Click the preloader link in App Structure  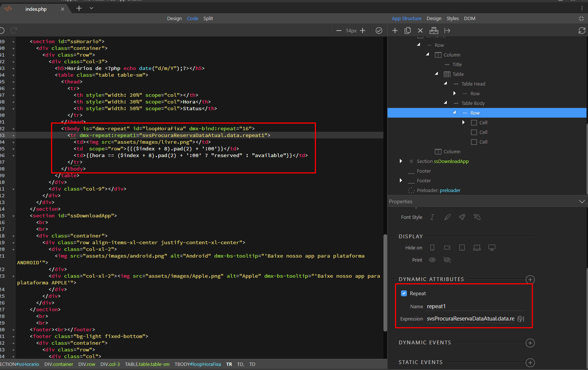(450, 190)
